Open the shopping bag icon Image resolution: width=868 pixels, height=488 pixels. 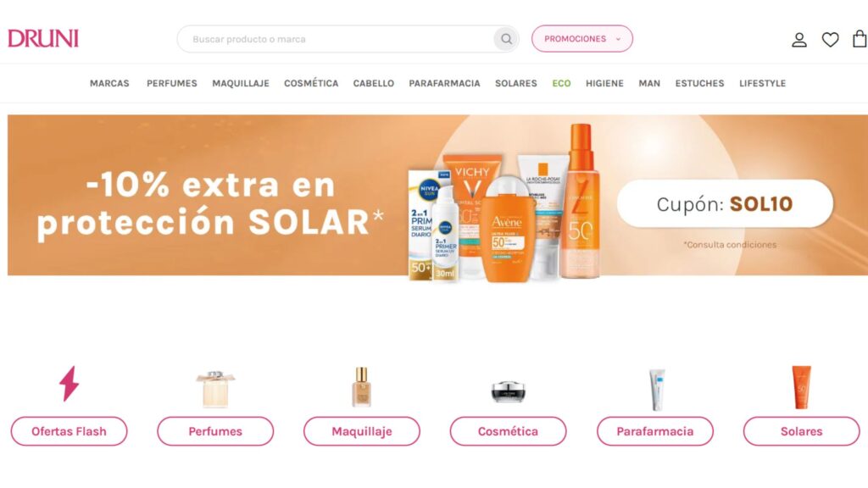click(x=860, y=39)
